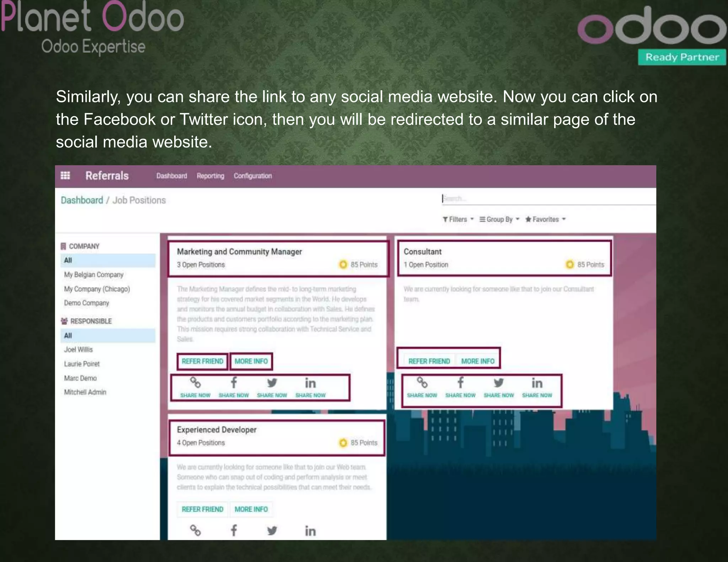The width and height of the screenshot is (728, 562).
Task: Open the Configuration menu
Action: [253, 176]
